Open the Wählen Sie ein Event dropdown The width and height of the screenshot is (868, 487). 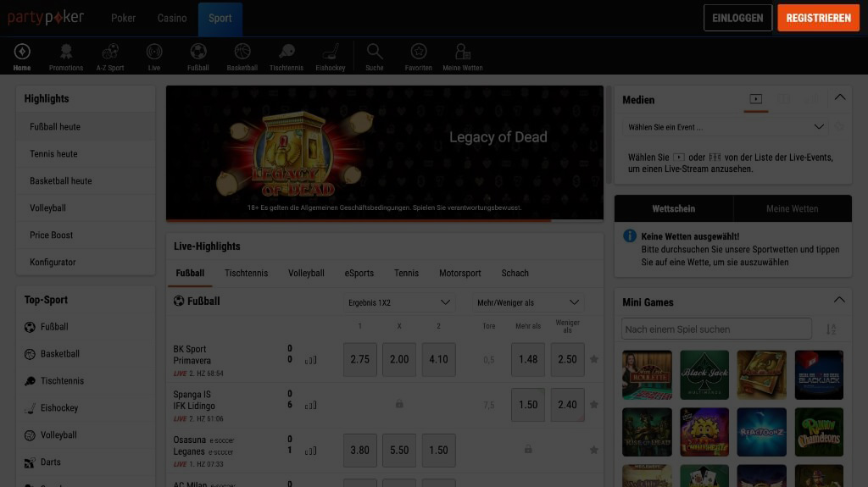tap(726, 127)
